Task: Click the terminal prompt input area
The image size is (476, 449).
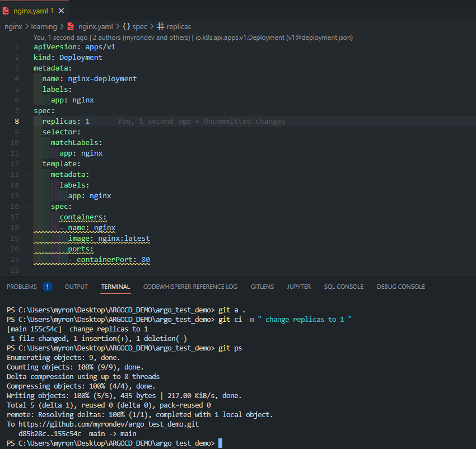Action: (224, 442)
